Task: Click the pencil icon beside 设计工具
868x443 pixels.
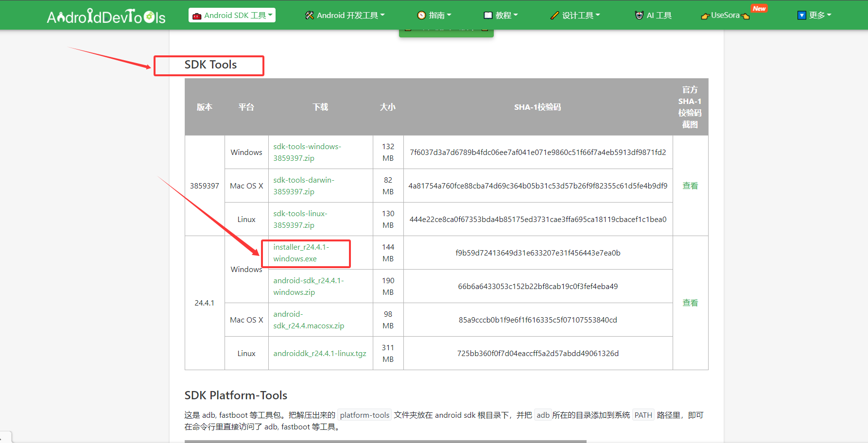Action: (x=555, y=16)
